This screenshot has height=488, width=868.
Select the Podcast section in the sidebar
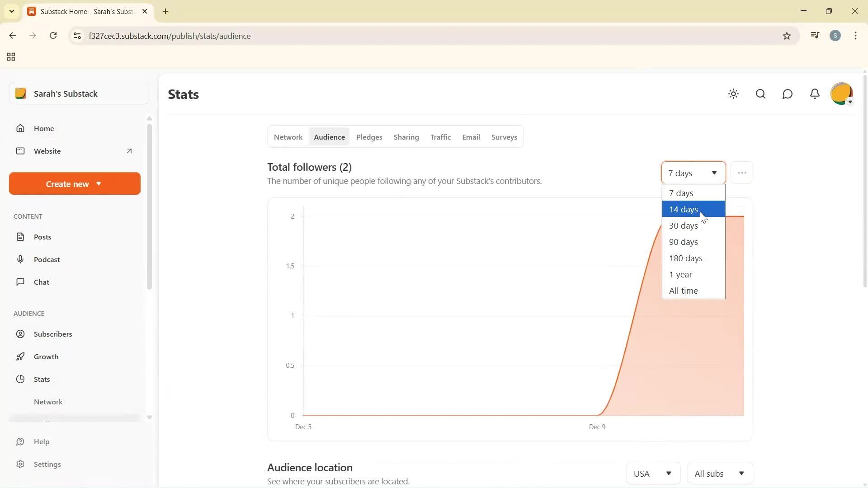pos(47,259)
